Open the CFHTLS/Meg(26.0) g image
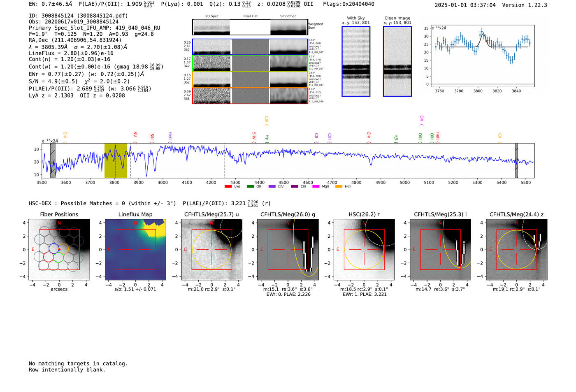The height and width of the screenshot is (392, 576). 288,250
